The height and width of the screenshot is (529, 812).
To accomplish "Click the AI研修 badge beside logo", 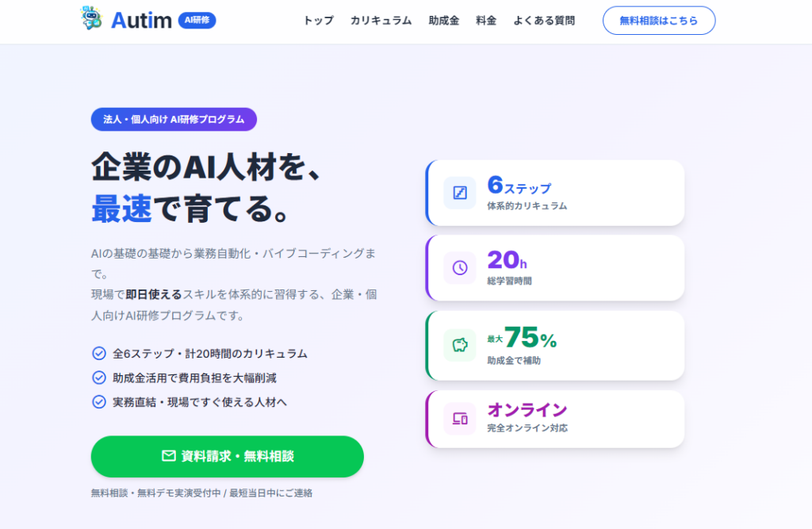I will 197,21.
